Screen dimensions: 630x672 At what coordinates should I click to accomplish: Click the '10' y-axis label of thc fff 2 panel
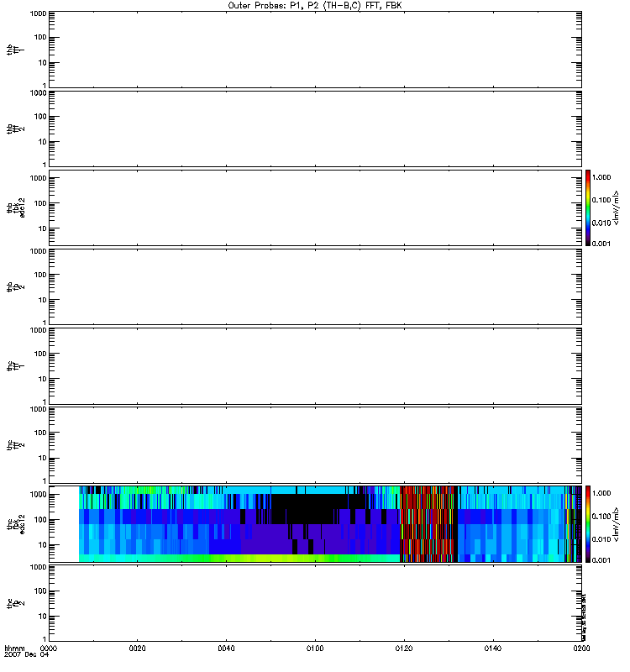(43, 458)
